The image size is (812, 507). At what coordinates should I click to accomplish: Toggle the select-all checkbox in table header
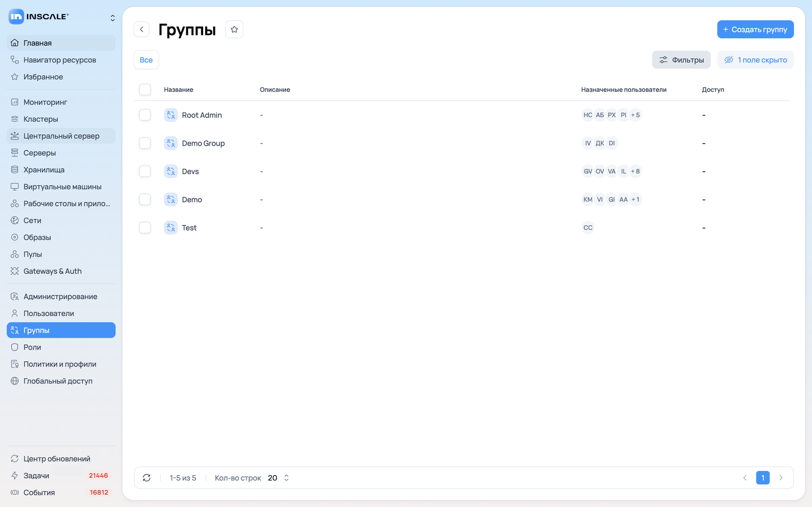(145, 89)
